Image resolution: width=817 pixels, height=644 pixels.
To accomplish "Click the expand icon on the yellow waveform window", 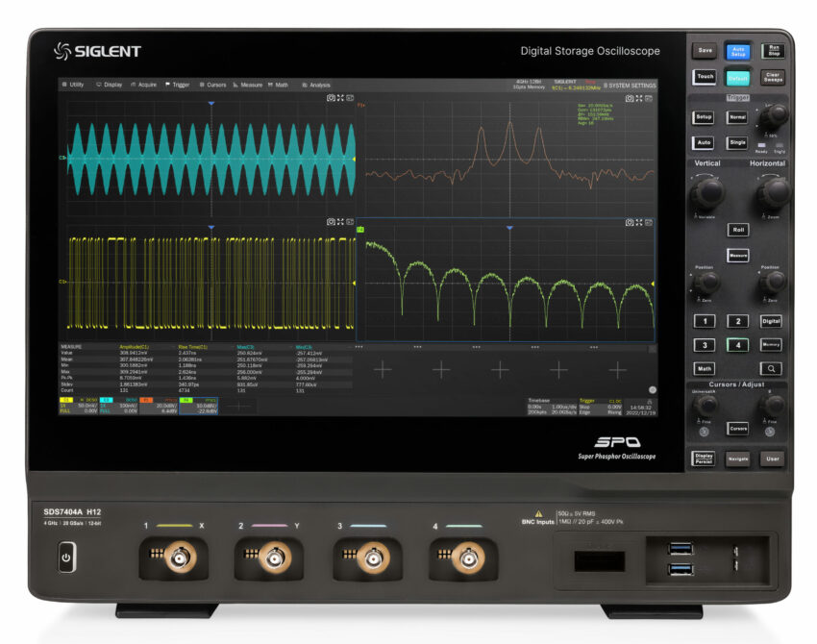I will tap(341, 220).
